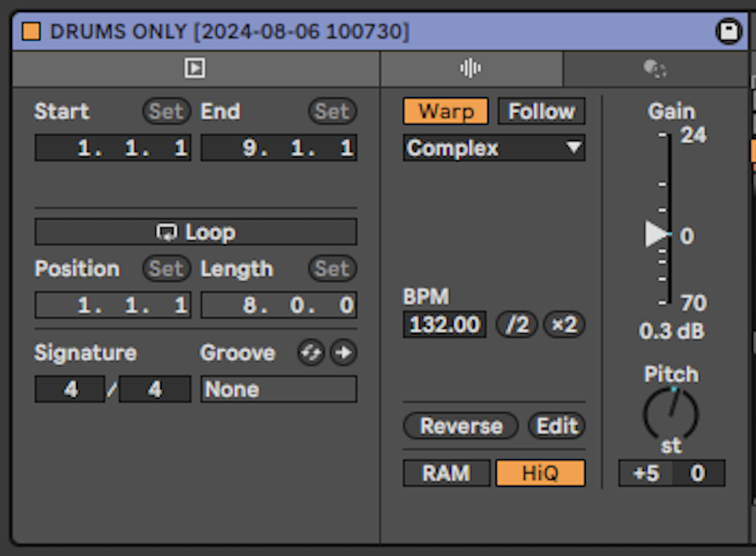Screen dimensions: 756x556
Task: Select loop Position field 1.1.1
Action: click(113, 305)
